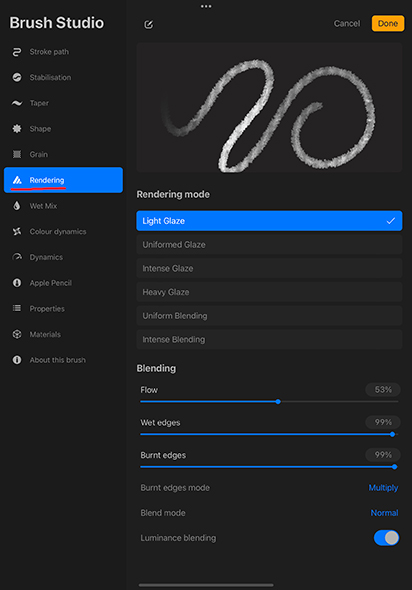Open the Taper wave icon

point(17,103)
